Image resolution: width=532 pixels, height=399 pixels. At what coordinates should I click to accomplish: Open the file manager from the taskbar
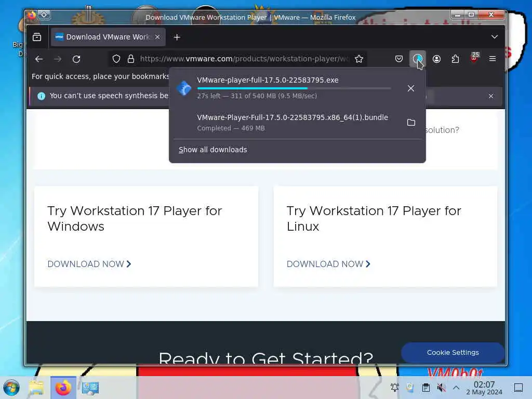36,388
